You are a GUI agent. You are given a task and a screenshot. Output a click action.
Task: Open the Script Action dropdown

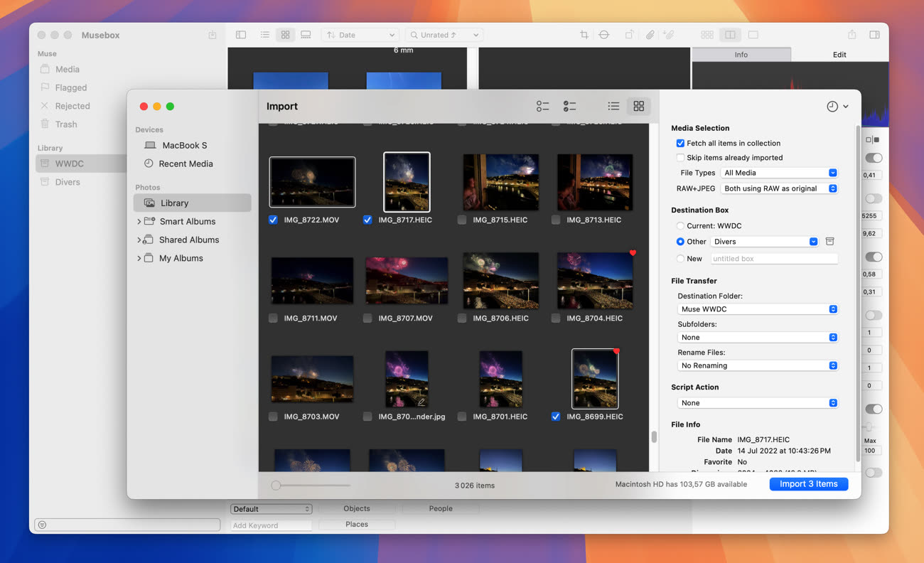758,403
